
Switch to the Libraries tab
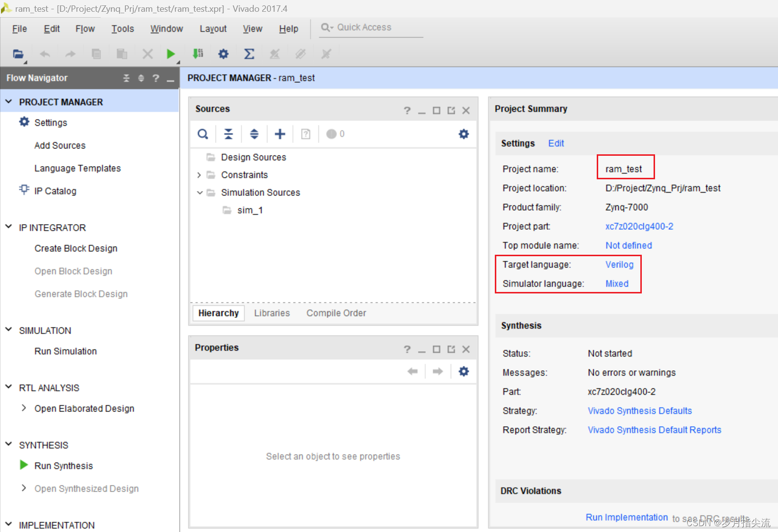[272, 313]
